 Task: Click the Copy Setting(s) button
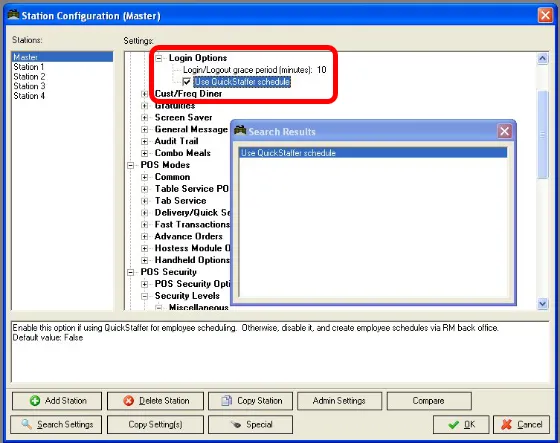pyautogui.click(x=155, y=424)
